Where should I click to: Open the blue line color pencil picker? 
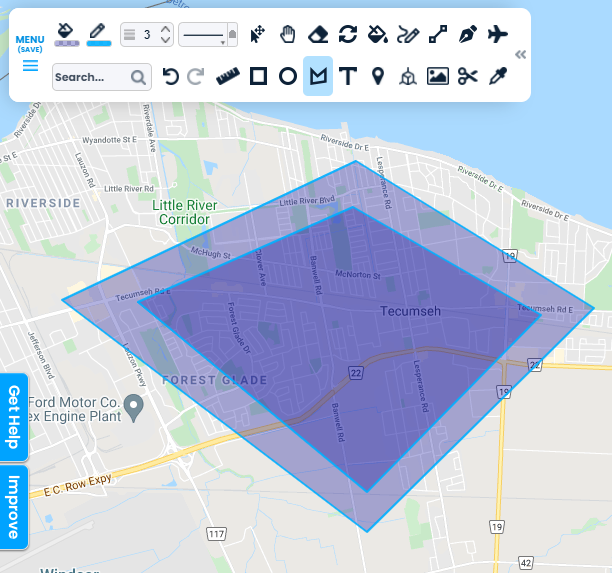click(99, 34)
